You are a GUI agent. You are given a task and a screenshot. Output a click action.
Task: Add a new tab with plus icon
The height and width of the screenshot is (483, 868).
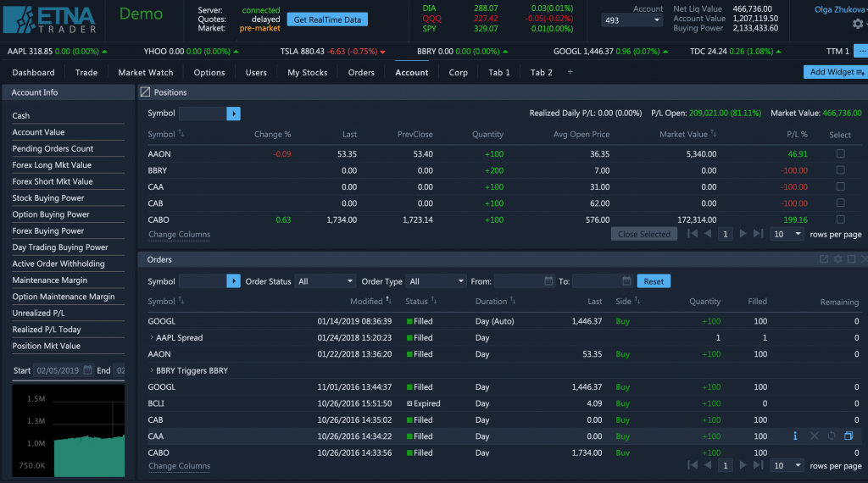coord(570,72)
